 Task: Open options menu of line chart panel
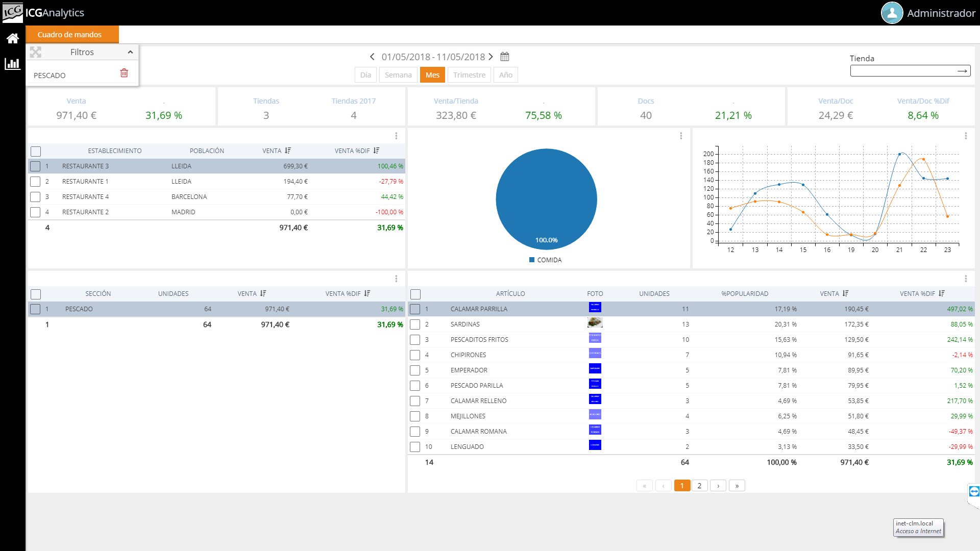pos(966,136)
